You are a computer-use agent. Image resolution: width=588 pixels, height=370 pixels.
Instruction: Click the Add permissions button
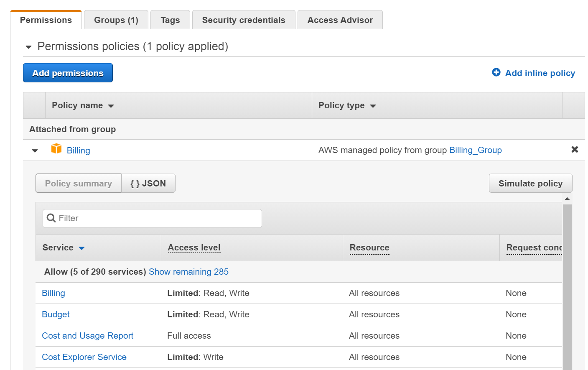68,73
